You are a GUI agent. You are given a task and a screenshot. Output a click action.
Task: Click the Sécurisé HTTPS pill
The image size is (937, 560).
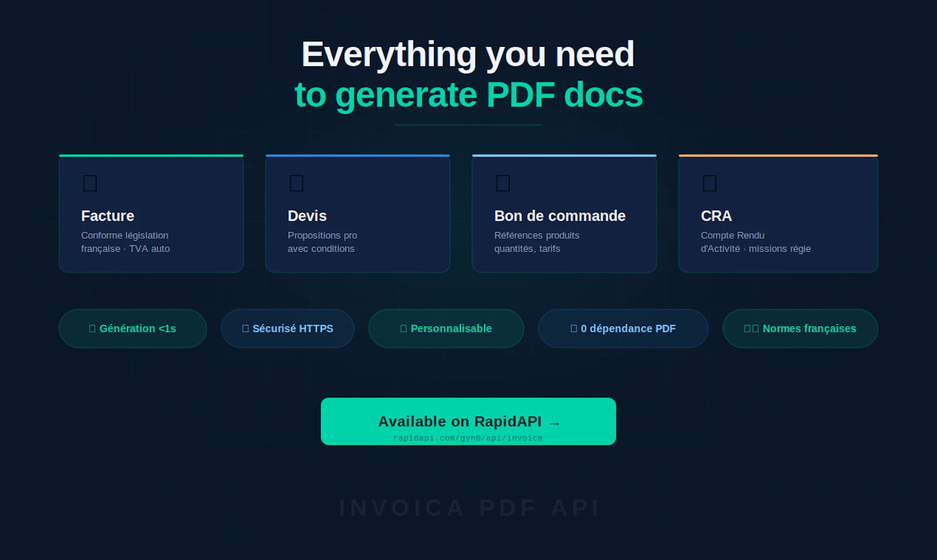[x=288, y=328]
